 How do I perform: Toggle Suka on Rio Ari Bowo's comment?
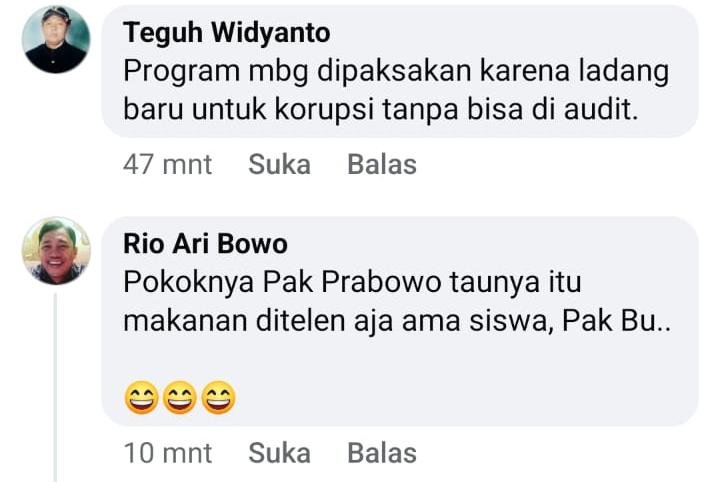click(279, 453)
